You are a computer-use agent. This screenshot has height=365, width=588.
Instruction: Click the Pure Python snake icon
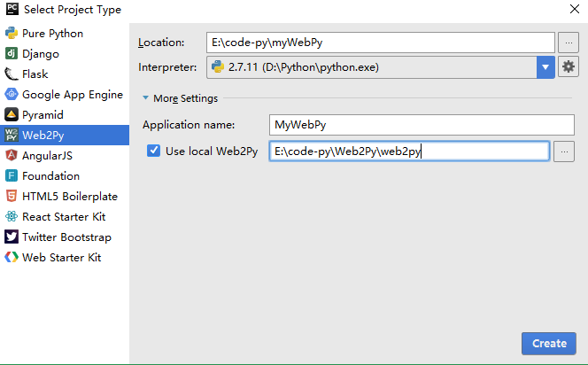[12, 33]
